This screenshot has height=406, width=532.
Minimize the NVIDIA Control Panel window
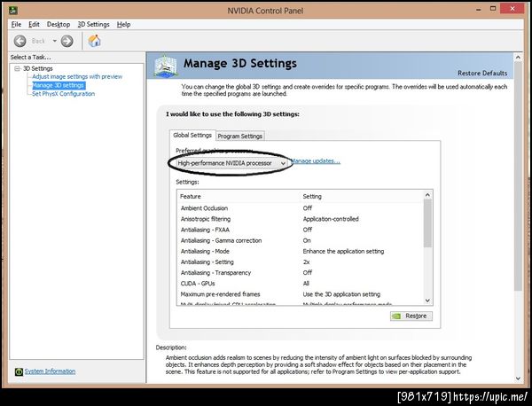479,10
